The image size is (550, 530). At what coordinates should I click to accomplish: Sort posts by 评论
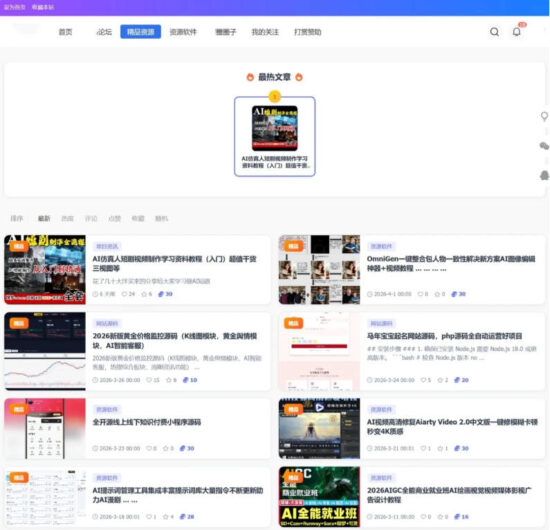coord(91,219)
